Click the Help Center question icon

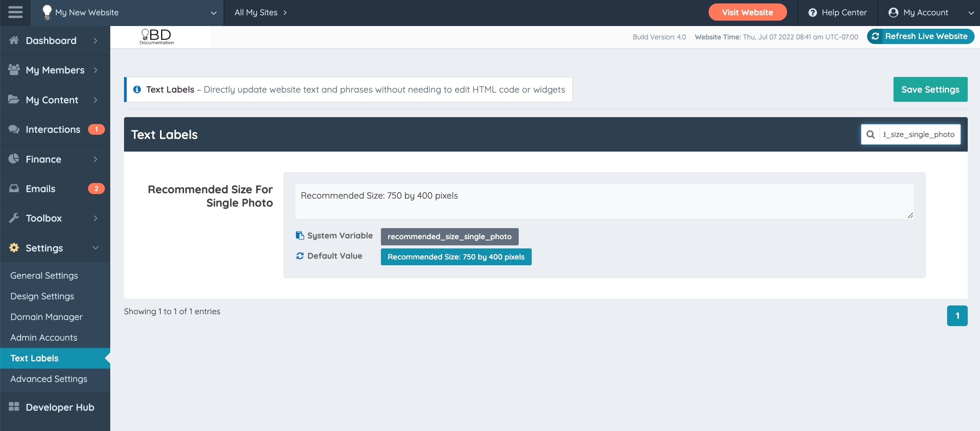coord(812,13)
